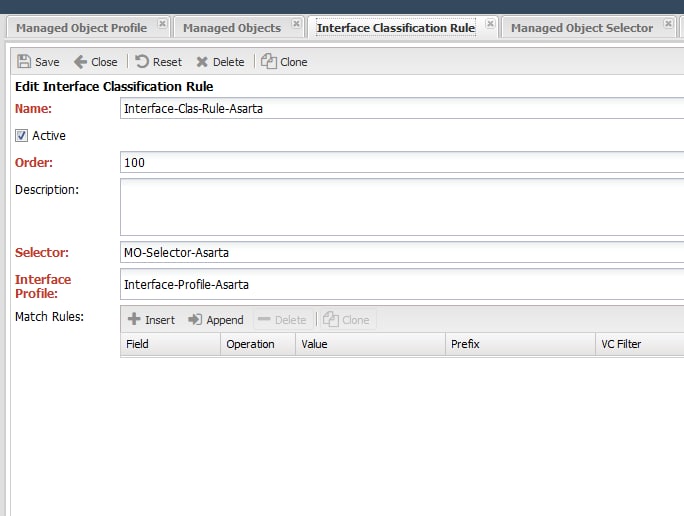Click the Match Rules Delete minus icon
Image resolution: width=684 pixels, height=516 pixels.
coord(264,319)
